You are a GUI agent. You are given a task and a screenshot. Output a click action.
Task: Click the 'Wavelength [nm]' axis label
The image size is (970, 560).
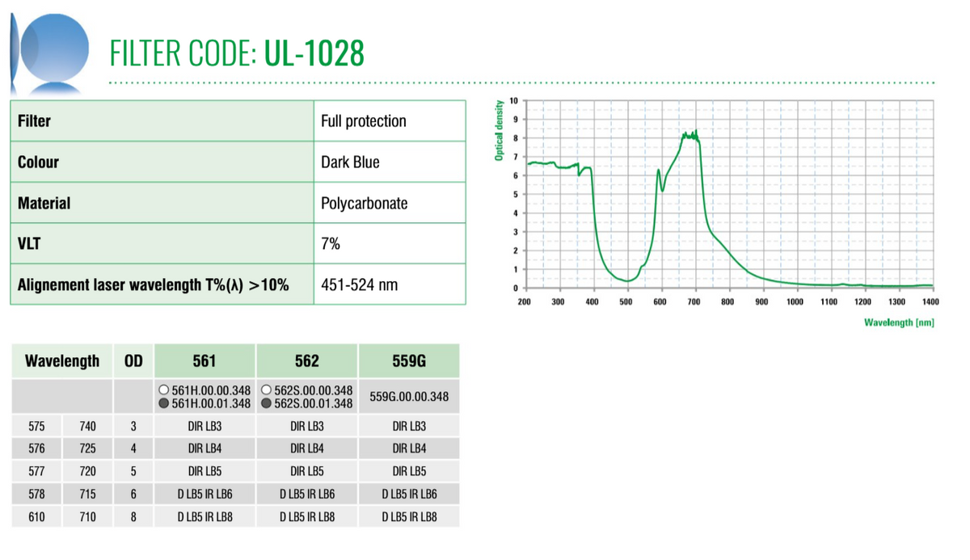[899, 322]
